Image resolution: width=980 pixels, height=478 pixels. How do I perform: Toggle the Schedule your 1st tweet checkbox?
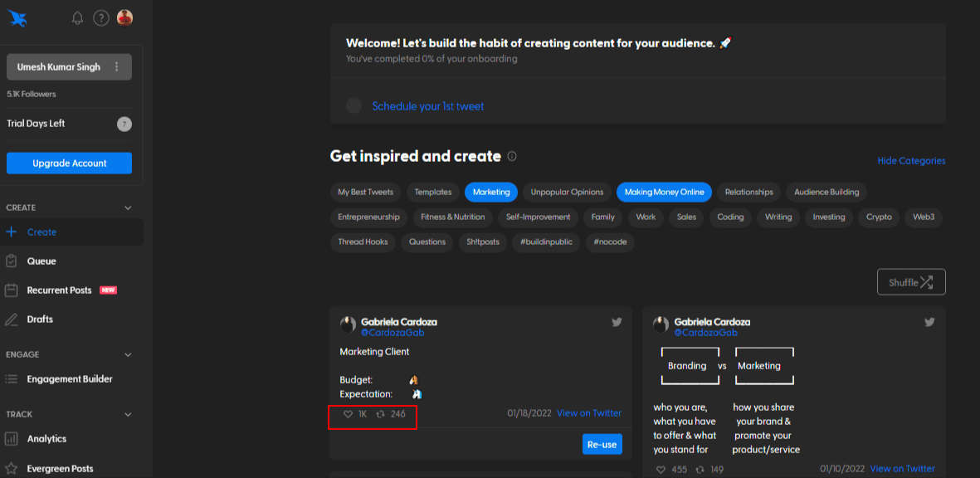pos(354,106)
